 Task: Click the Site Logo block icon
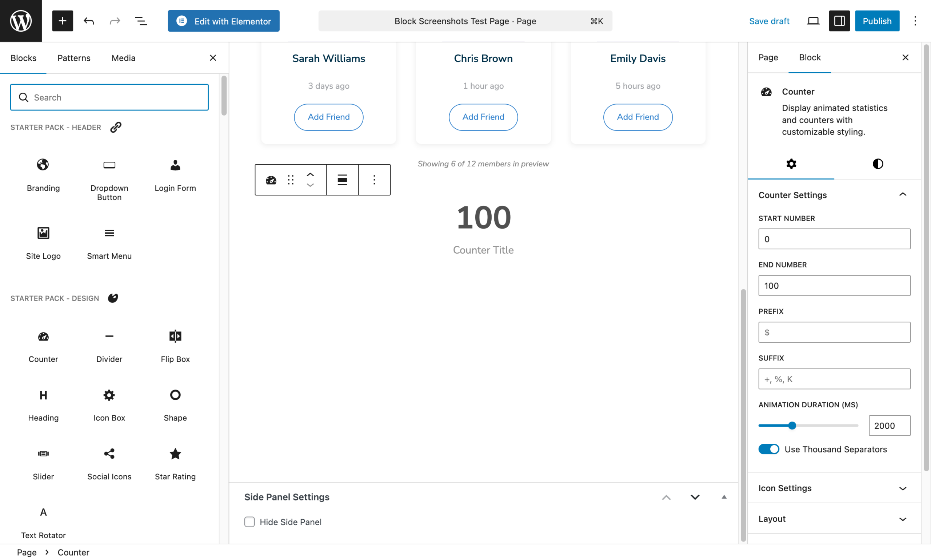point(43,233)
